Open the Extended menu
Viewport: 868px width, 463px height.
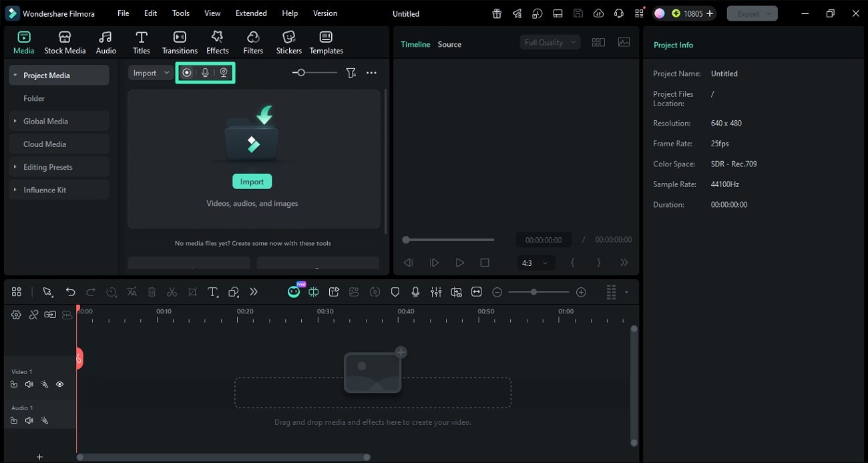pyautogui.click(x=251, y=13)
